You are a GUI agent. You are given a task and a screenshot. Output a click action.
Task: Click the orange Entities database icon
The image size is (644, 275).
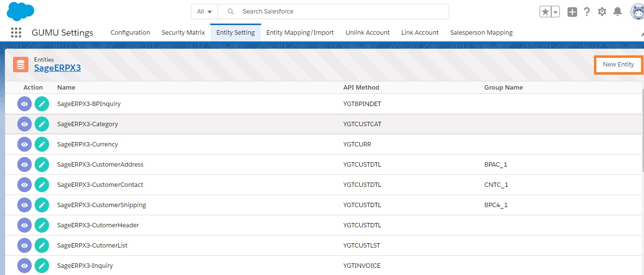coord(21,64)
